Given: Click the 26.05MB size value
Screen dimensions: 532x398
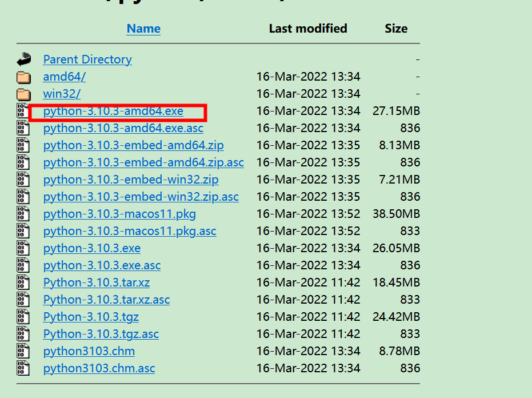Looking at the screenshot, I should coord(397,248).
